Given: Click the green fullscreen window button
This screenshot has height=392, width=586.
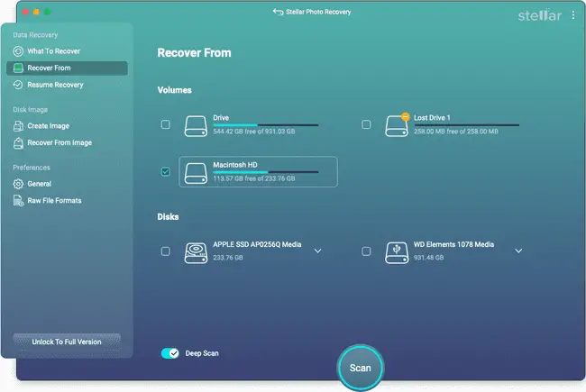Looking at the screenshot, I should (48, 12).
